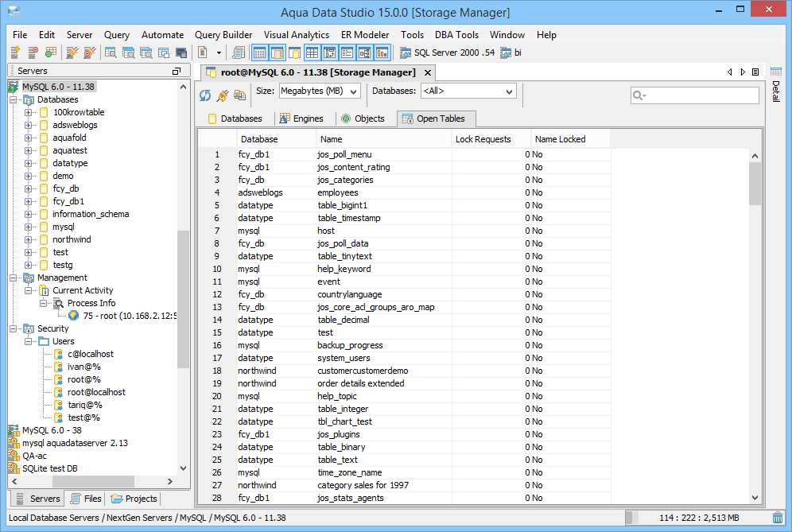
Task: Click the Register Server toolbar icon
Action: pyautogui.click(x=14, y=52)
